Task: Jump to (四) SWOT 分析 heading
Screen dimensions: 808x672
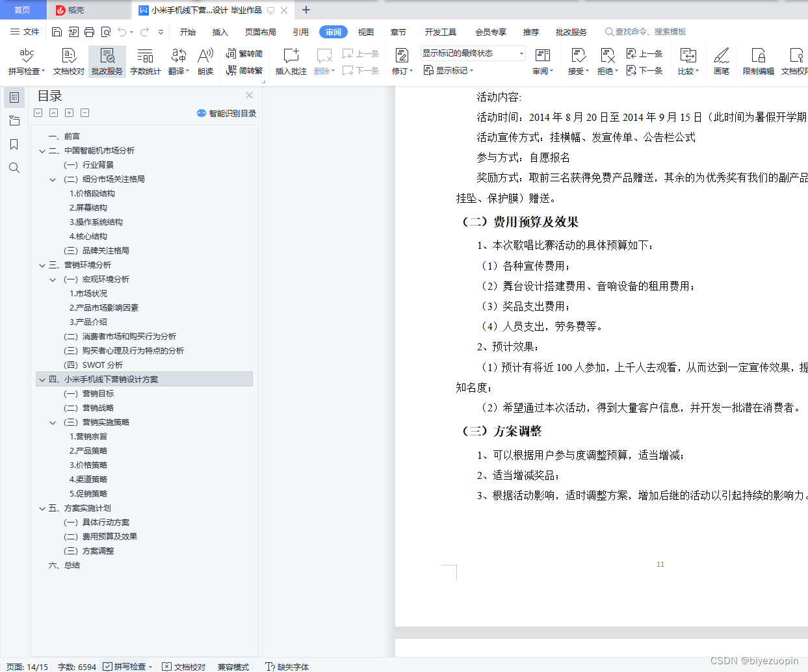Action: click(x=93, y=365)
